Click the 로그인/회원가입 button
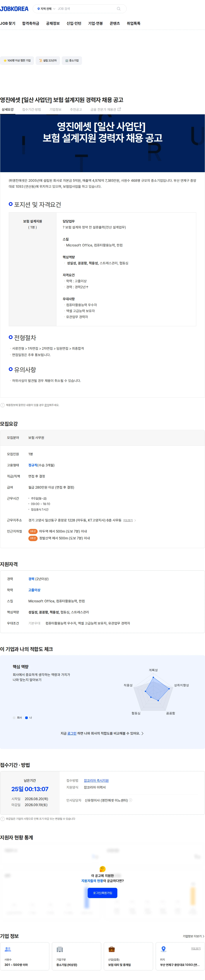The image size is (205, 980). coord(102,893)
